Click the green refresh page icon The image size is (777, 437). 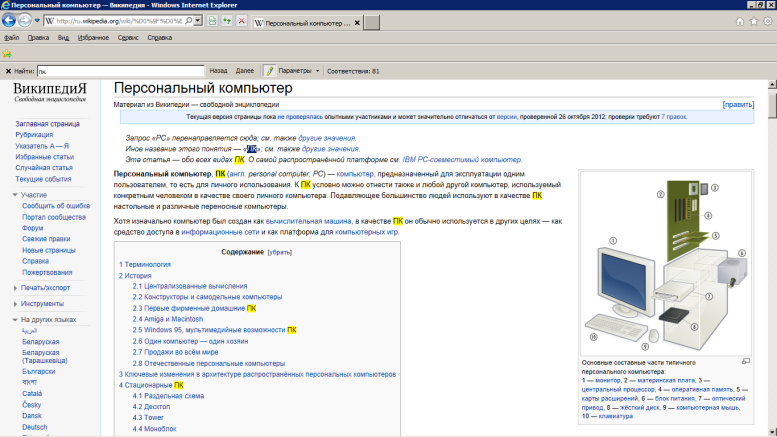tap(227, 21)
